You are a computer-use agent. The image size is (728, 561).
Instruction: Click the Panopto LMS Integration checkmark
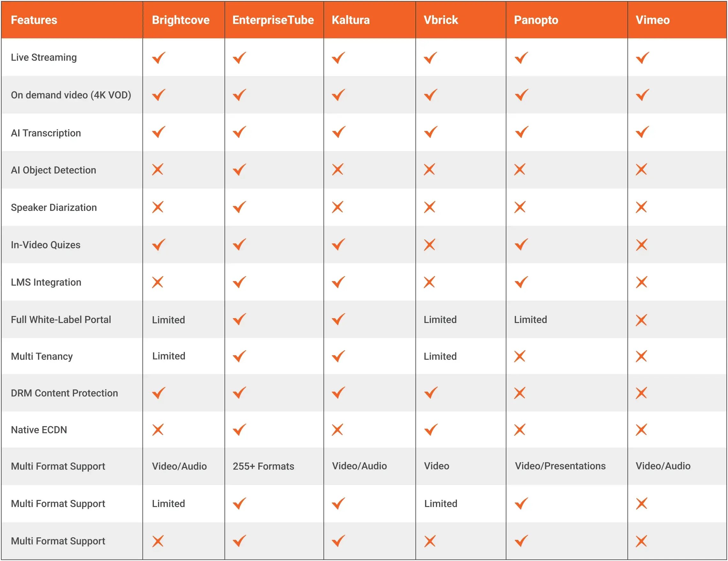(521, 282)
